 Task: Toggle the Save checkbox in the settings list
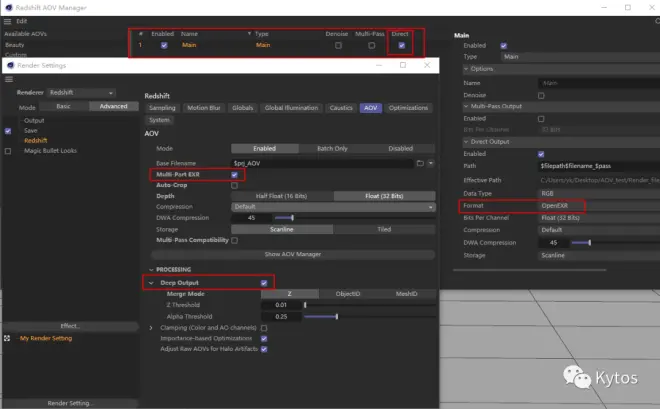pos(8,131)
